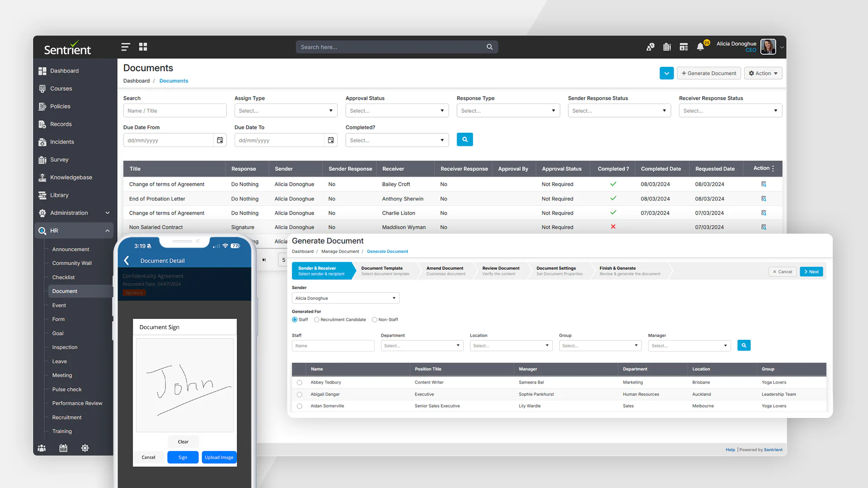This screenshot has height=488, width=868.
Task: Select Recruitment Candidate radio option
Action: pos(317,319)
